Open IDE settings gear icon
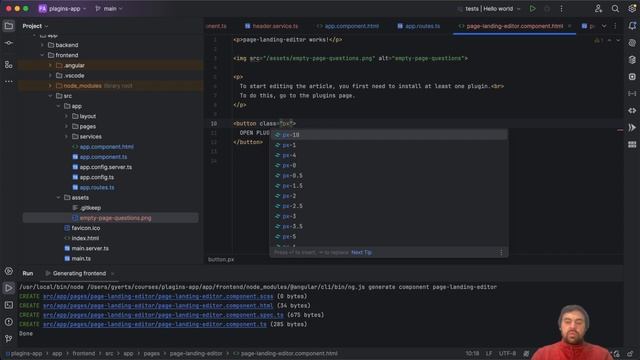This screenshot has height=360, width=640. pos(632,9)
